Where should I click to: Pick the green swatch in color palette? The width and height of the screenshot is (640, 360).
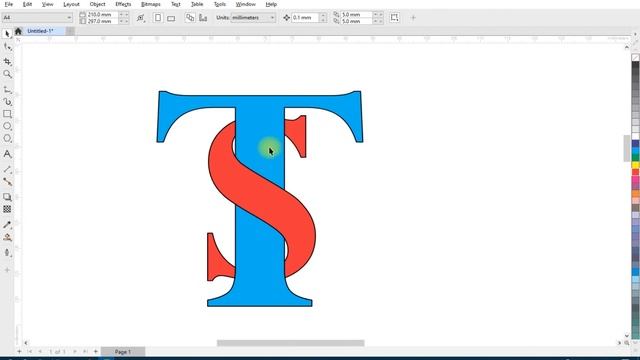[x=636, y=158]
